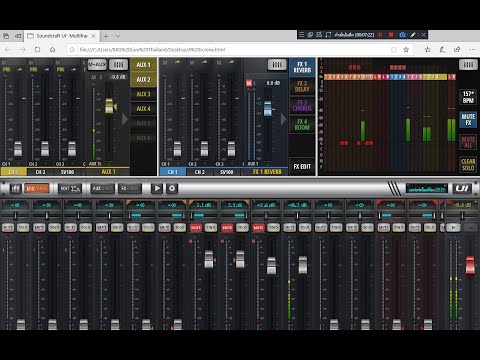
Task: Select CH 1 tab in AUX panel
Action: 13,172
